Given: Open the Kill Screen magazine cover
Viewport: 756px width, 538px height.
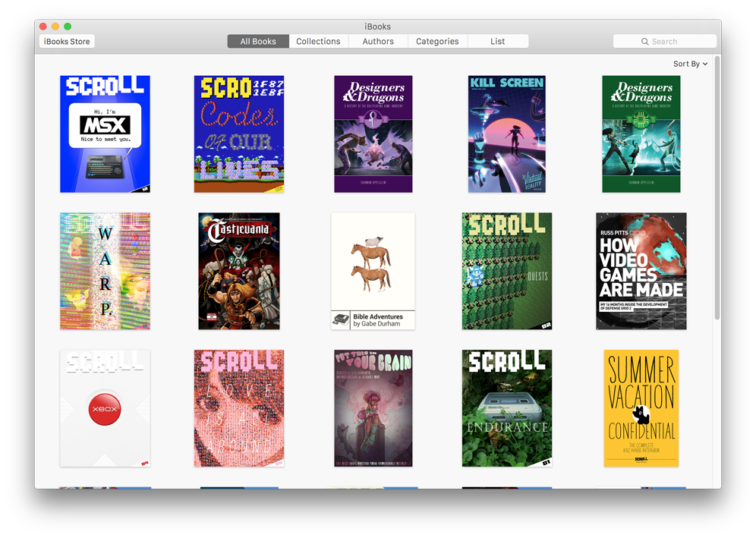Looking at the screenshot, I should 506,134.
